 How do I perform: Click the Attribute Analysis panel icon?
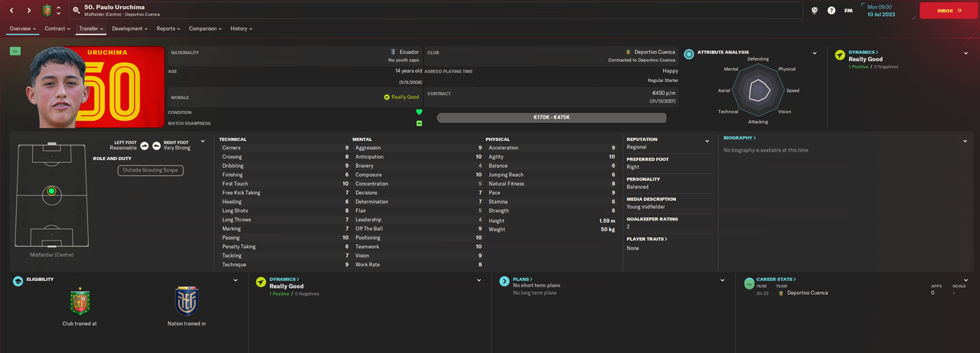[x=689, y=54]
